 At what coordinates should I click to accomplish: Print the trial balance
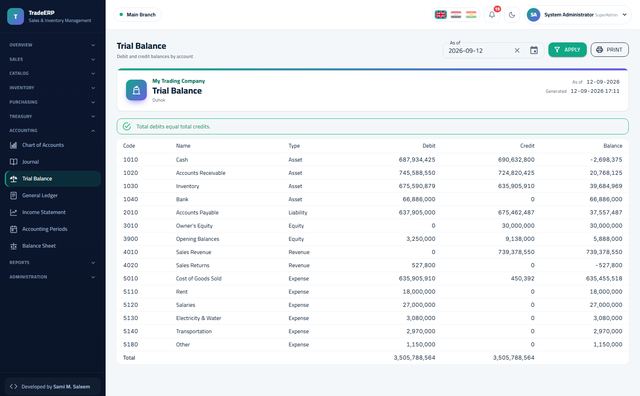coord(609,50)
